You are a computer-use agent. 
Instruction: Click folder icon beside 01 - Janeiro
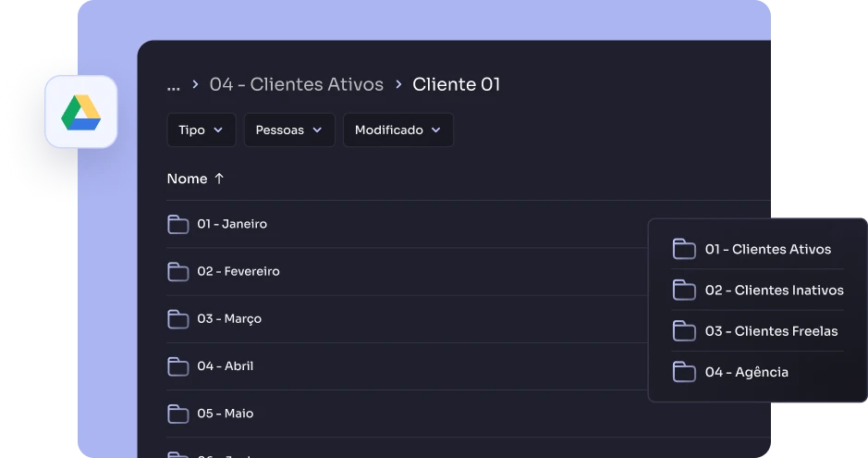tap(177, 224)
